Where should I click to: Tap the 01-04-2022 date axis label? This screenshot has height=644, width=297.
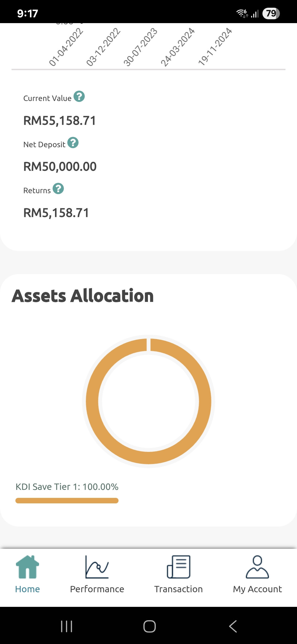pos(66,47)
